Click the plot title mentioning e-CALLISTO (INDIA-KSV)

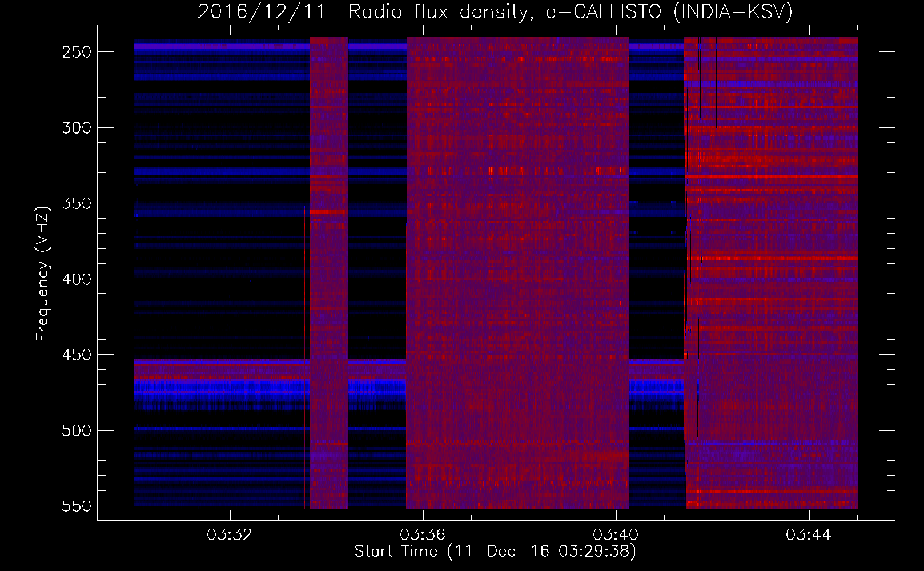pyautogui.click(x=495, y=11)
